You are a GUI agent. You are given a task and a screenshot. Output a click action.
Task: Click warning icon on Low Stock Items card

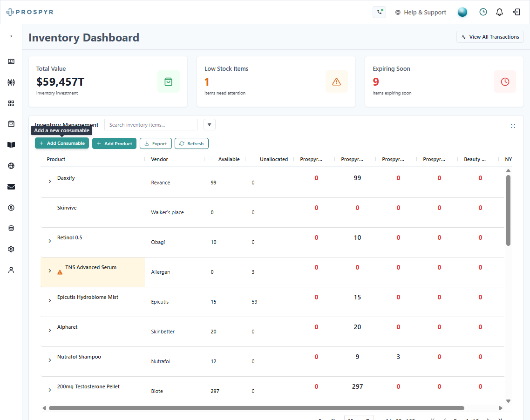tap(336, 82)
